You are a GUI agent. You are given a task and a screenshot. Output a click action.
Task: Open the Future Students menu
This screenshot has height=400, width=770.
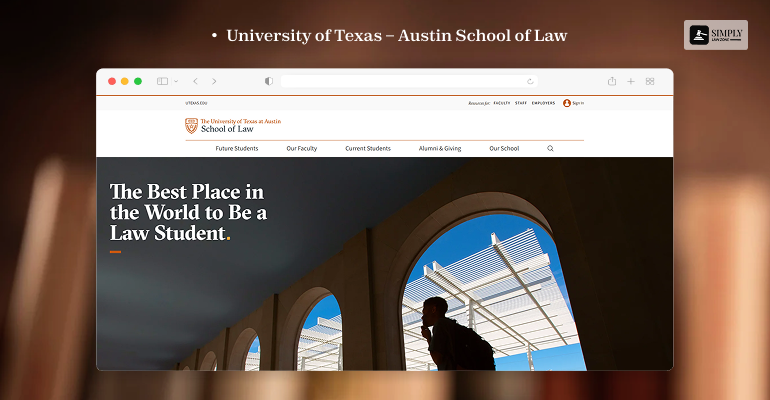[237, 148]
